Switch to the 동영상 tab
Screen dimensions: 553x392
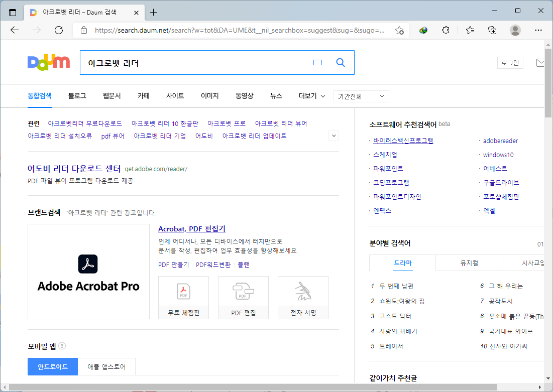point(245,96)
